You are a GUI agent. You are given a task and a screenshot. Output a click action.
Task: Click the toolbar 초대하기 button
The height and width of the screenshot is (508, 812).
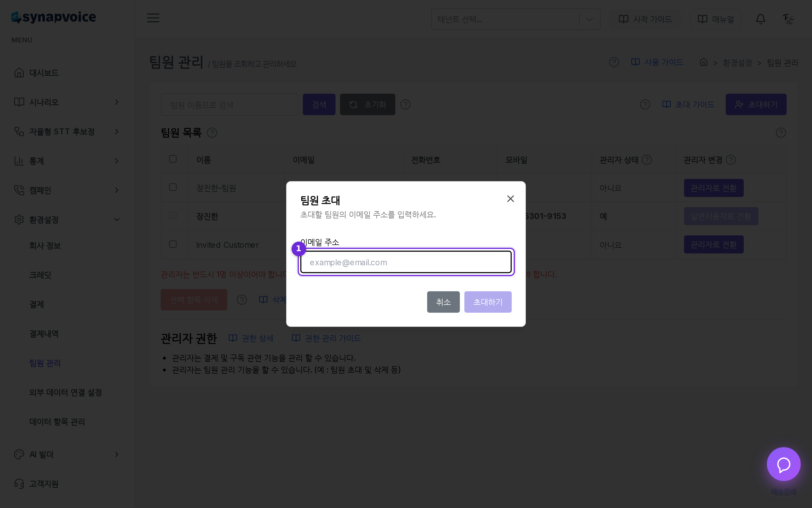(x=756, y=104)
